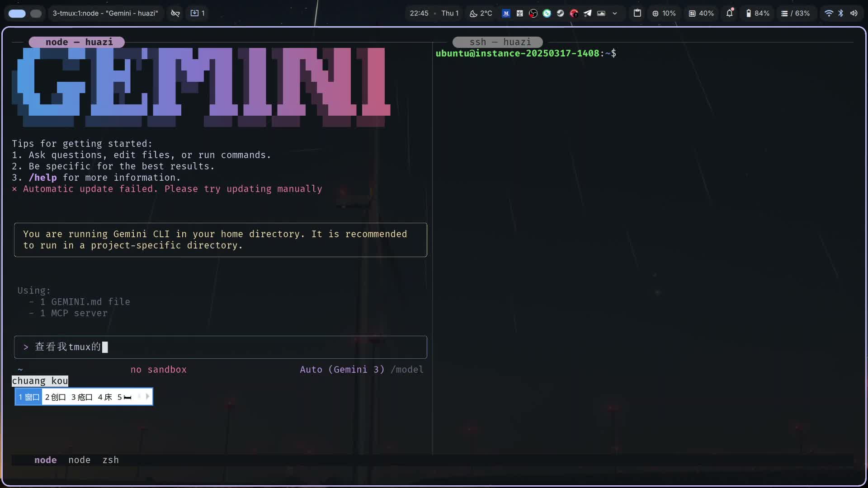
Task: Open the input method tray icon
Action: pos(520,14)
